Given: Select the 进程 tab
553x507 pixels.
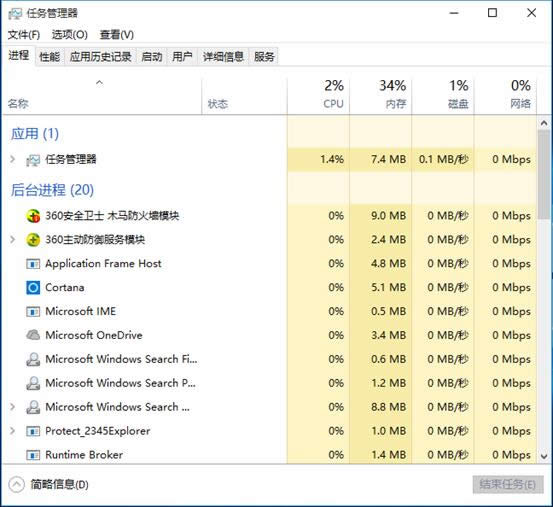Looking at the screenshot, I should coord(19,56).
